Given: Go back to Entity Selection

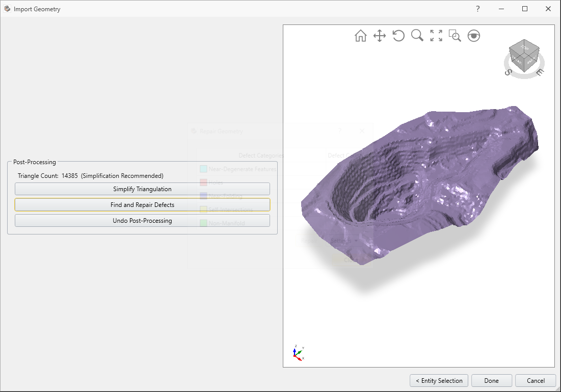Looking at the screenshot, I should (x=439, y=381).
